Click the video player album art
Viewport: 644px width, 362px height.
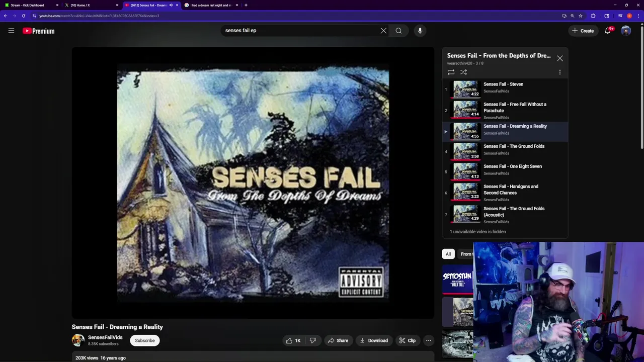pyautogui.click(x=253, y=183)
